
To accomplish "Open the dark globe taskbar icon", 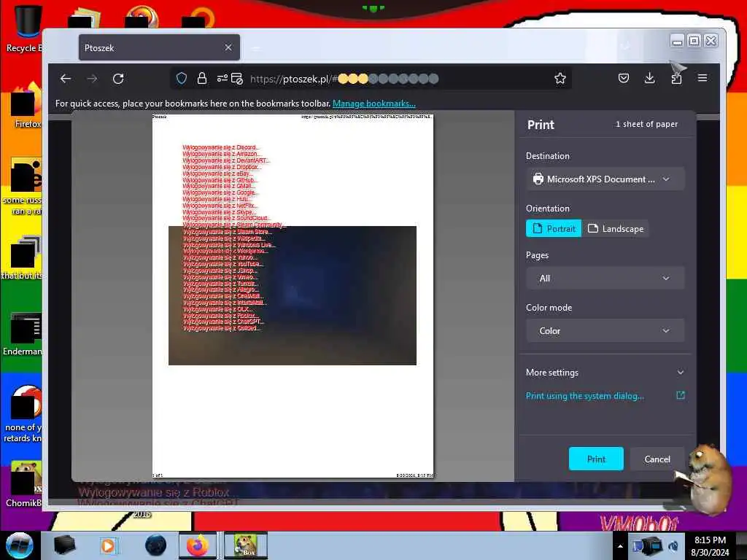I will 156,545.
